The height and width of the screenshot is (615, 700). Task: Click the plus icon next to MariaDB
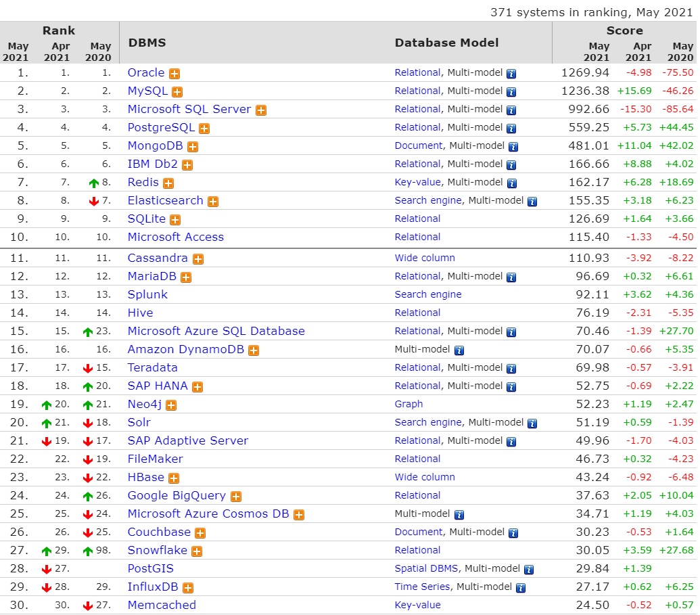pyautogui.click(x=186, y=278)
